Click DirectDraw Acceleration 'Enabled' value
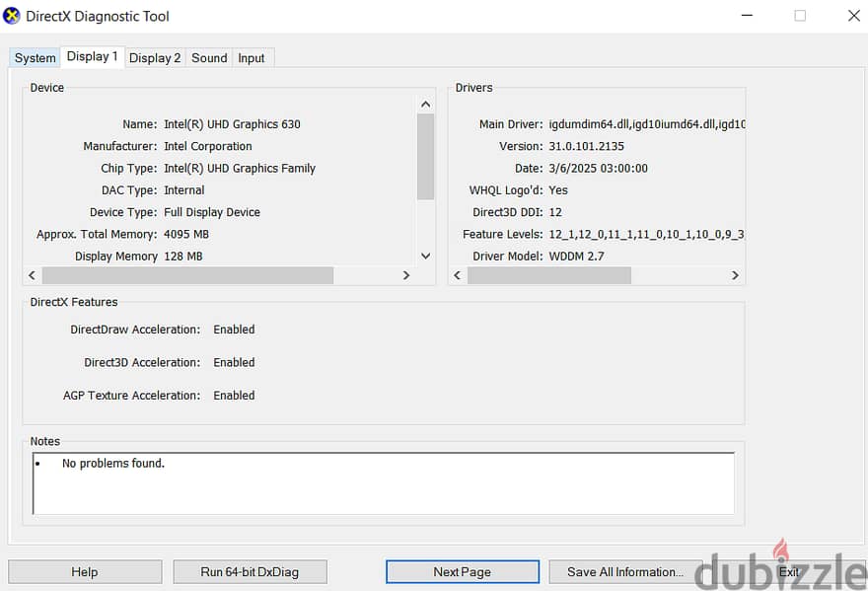 click(234, 330)
